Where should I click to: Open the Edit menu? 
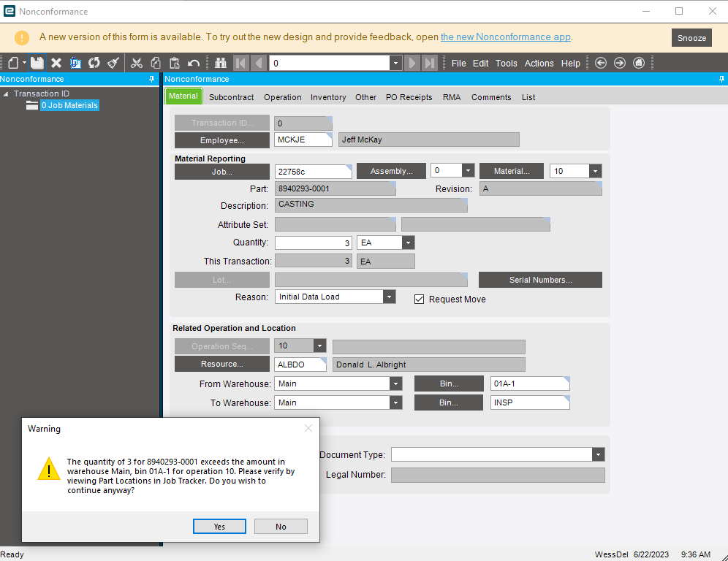tap(480, 63)
